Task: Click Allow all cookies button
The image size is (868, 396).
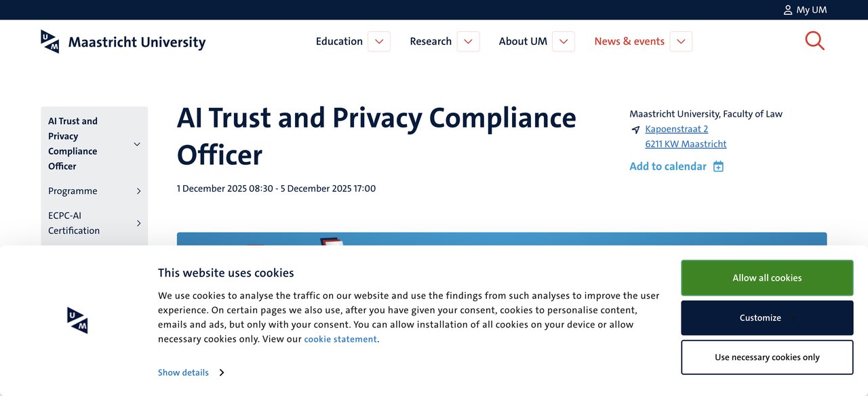Action: [x=767, y=278]
